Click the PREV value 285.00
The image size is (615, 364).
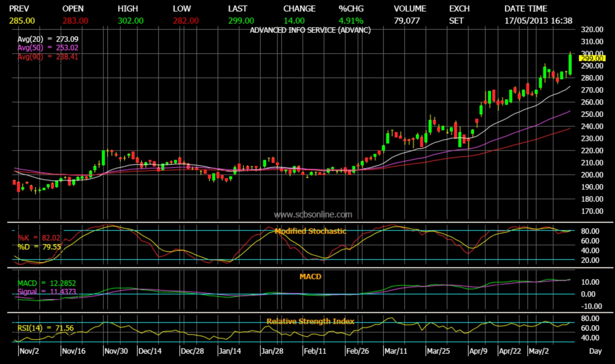[22, 21]
